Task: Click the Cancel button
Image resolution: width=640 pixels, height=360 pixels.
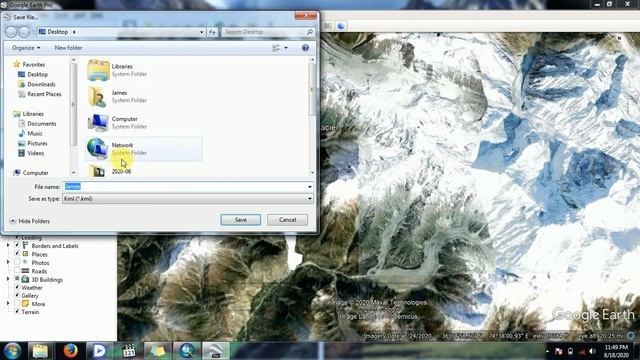Action: point(287,220)
